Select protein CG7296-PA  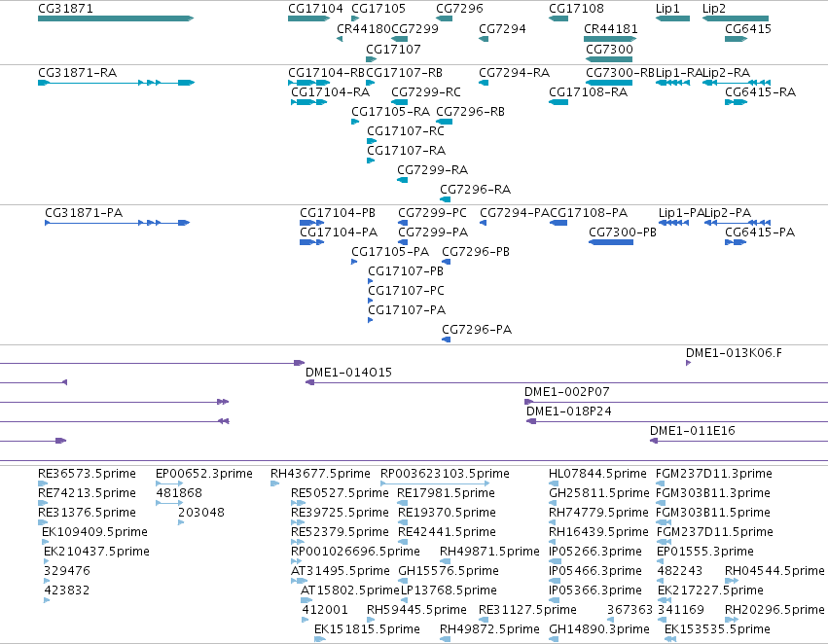point(447,340)
